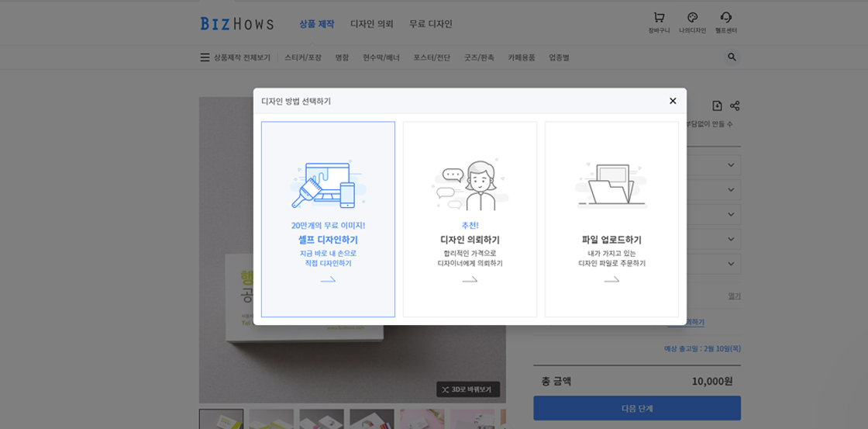Open the hamburger menu 상품제작 전체보기
This screenshot has width=868, height=429.
click(236, 57)
